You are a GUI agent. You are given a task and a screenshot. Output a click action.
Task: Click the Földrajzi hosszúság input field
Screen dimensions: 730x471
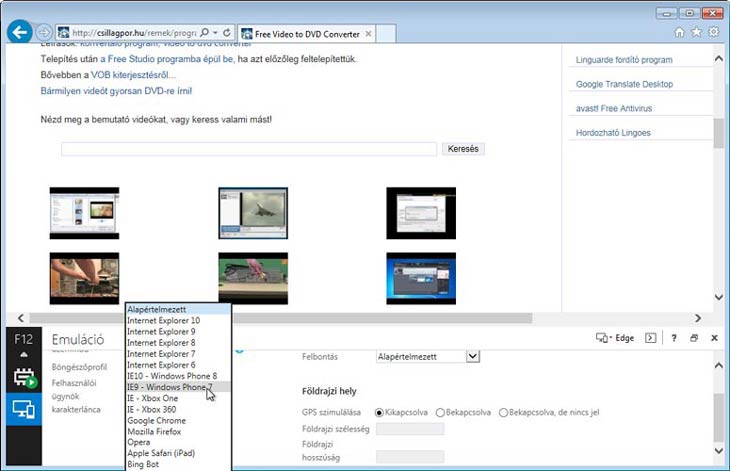410,457
